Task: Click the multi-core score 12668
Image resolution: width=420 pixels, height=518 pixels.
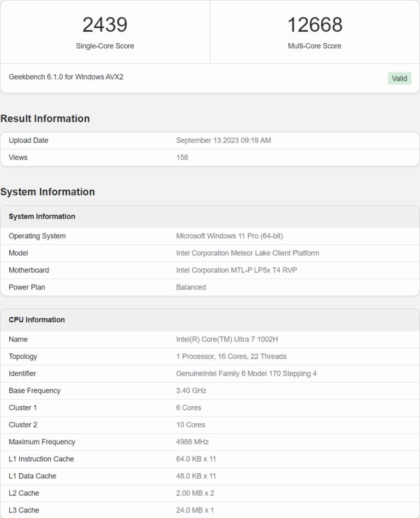Action: (315, 25)
